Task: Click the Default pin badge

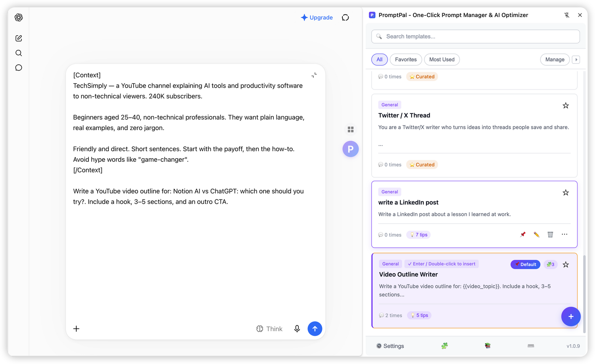Action: (525, 264)
